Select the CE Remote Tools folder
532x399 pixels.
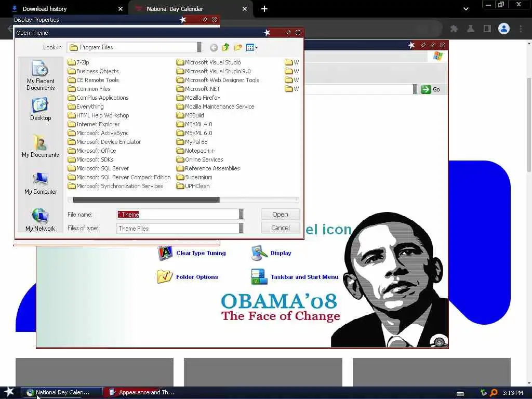pos(94,80)
